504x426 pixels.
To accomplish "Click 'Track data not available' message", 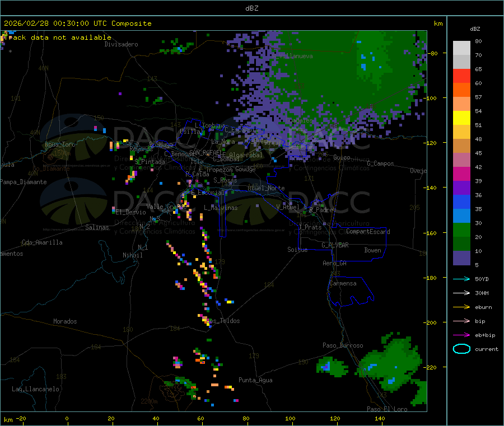I will (x=58, y=38).
